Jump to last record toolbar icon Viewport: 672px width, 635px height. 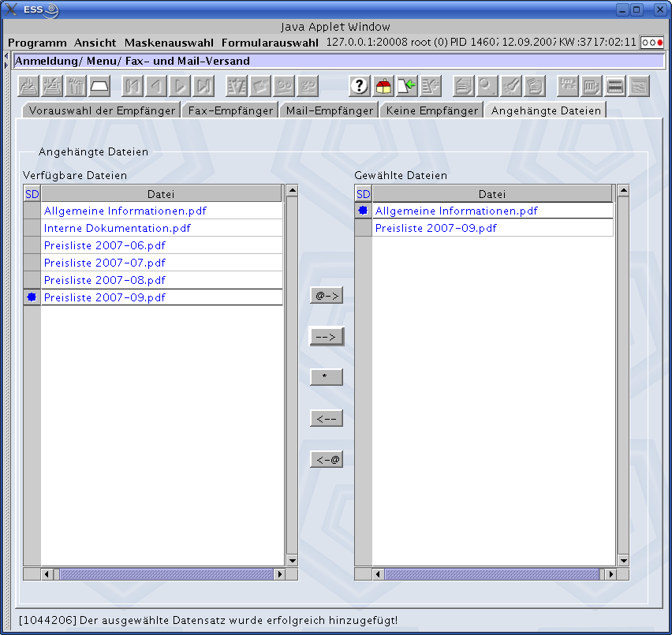(x=204, y=86)
